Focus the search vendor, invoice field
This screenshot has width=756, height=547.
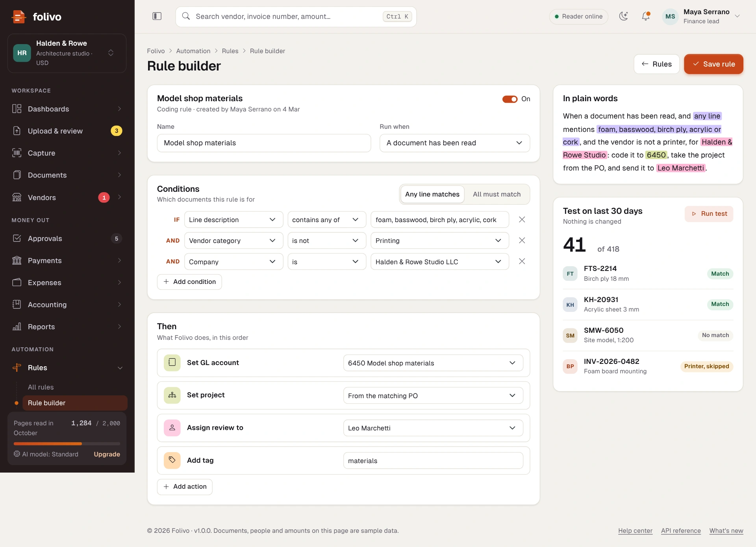(x=296, y=17)
